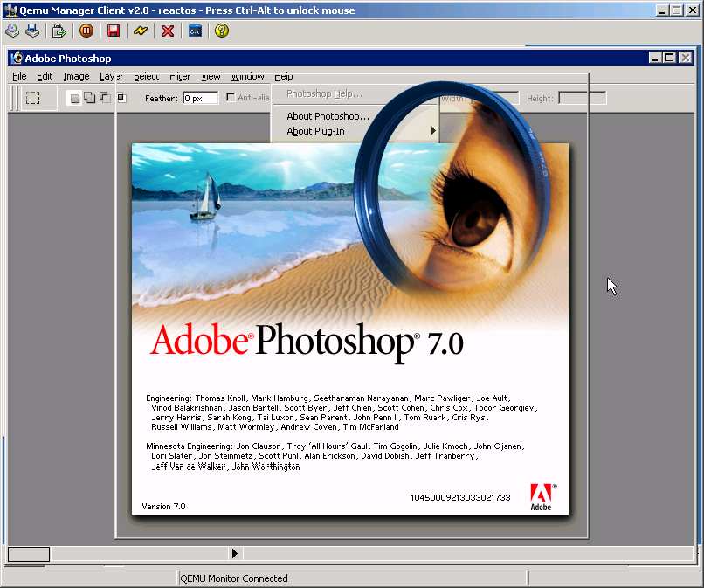
Task: Open the Qemu console command prompt icon
Action: (x=195, y=31)
